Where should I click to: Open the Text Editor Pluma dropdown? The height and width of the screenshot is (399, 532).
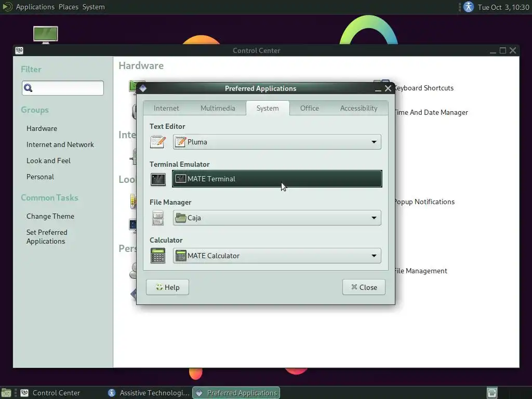[x=277, y=142]
